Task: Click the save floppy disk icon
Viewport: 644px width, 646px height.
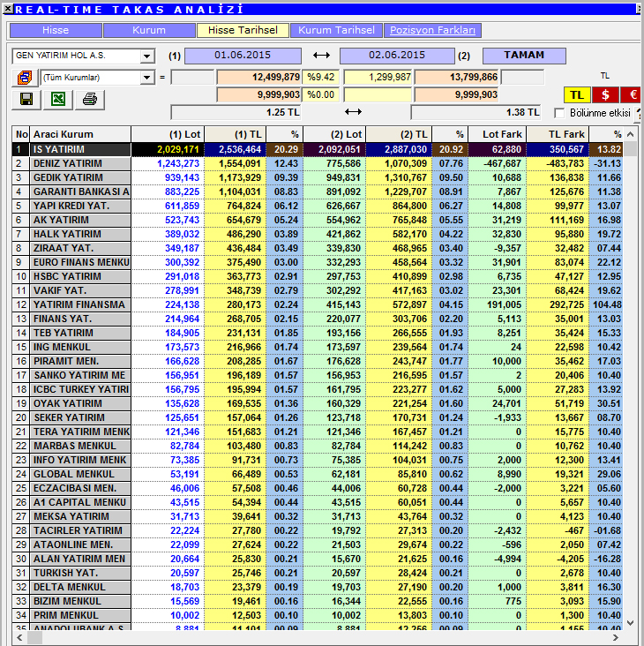Action: (26, 100)
